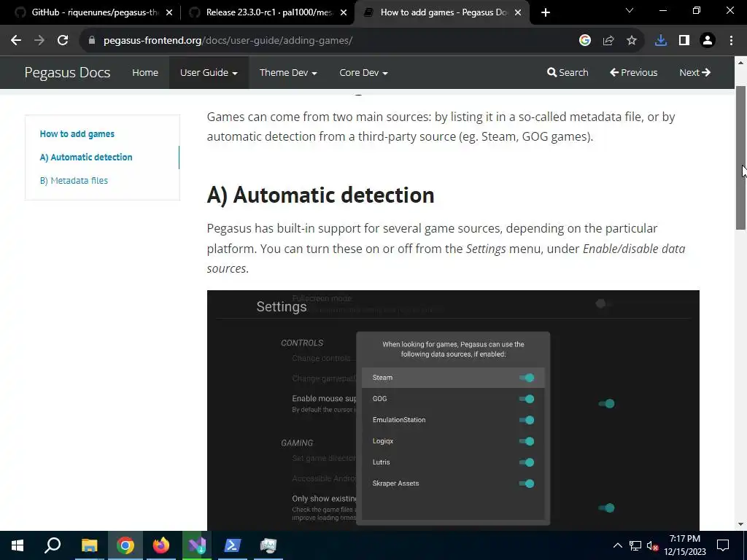Open PowerShell from the taskbar
The height and width of the screenshot is (560, 747).
(232, 545)
